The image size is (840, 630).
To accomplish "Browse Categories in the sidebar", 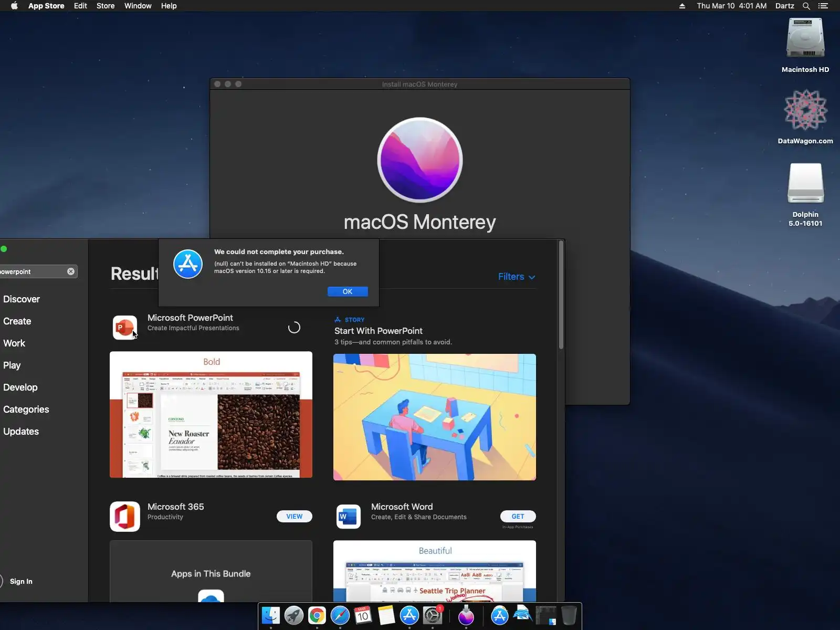I will (x=26, y=409).
